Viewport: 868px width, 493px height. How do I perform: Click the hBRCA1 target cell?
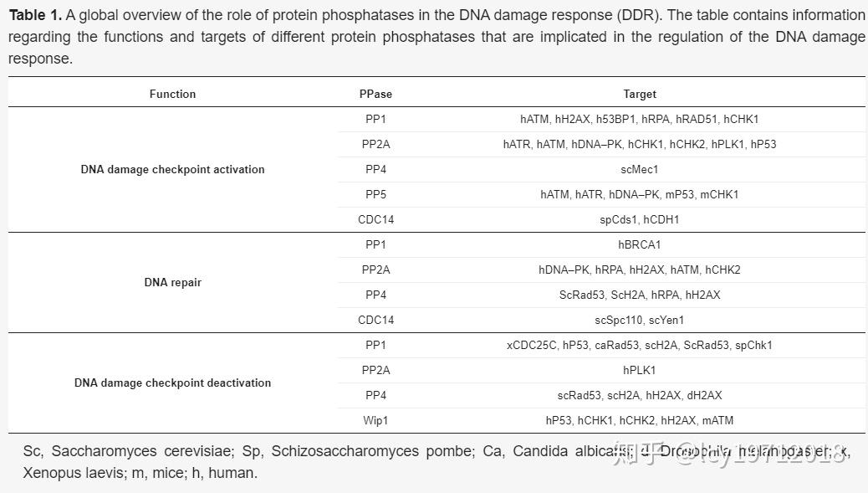pos(640,245)
